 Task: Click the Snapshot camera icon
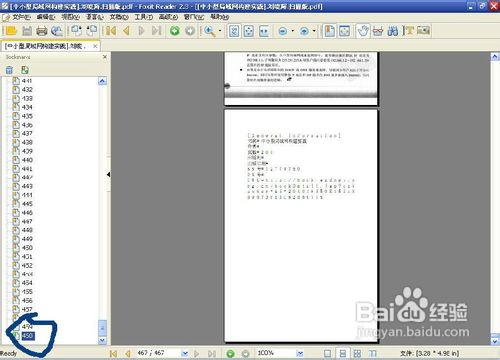pos(423,31)
